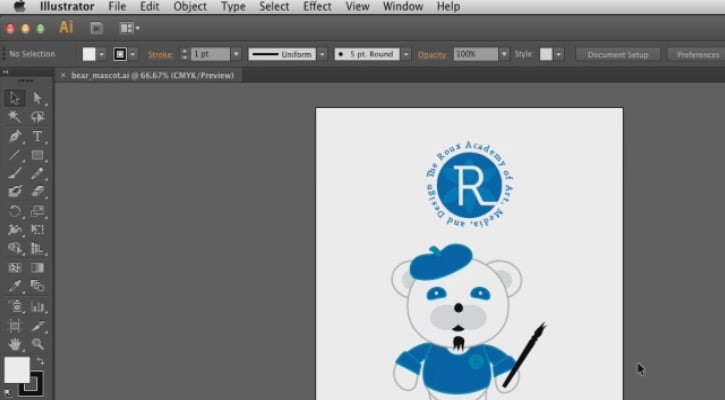Click the Preferences button

pos(697,55)
